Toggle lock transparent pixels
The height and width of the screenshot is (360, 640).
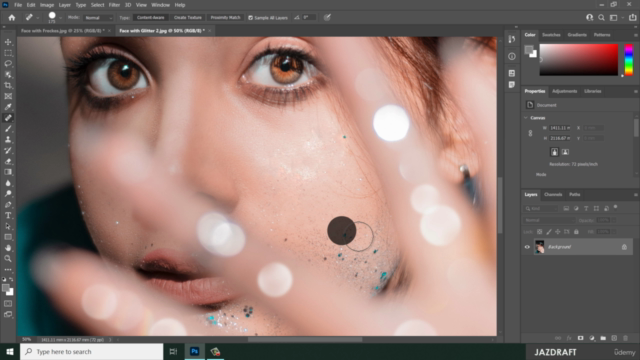pos(539,231)
